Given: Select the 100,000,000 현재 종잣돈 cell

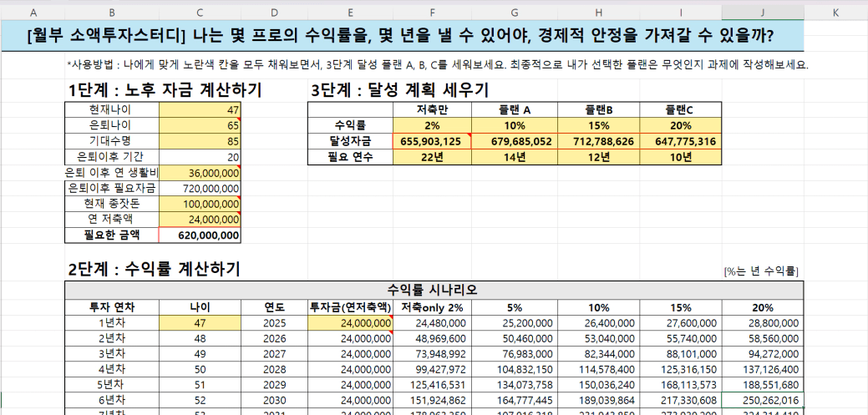Looking at the screenshot, I should click(x=200, y=205).
